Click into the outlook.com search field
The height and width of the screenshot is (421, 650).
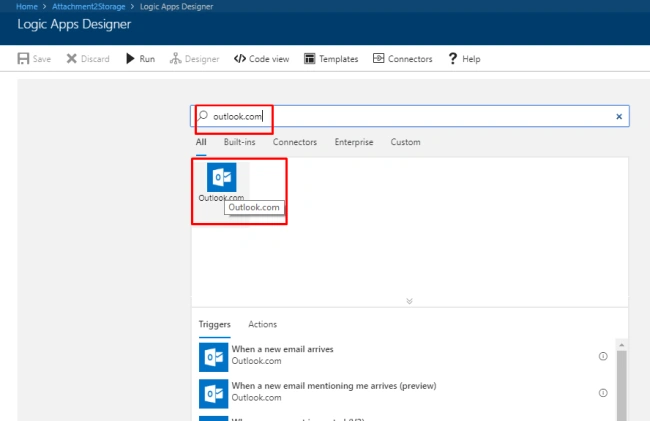[410, 116]
